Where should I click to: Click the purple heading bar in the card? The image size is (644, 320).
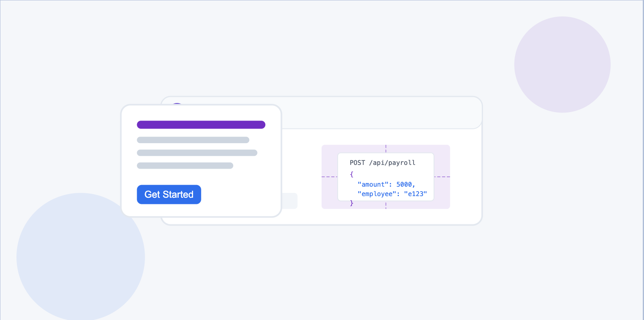click(x=201, y=125)
